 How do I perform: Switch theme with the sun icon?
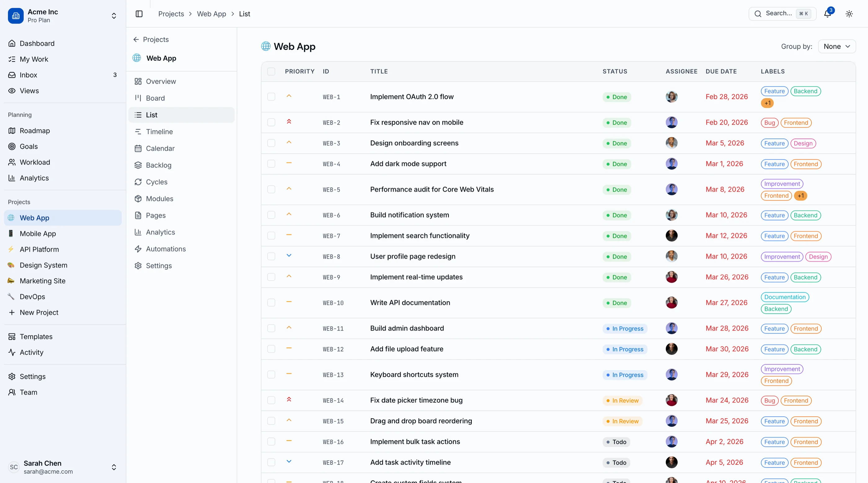tap(849, 14)
